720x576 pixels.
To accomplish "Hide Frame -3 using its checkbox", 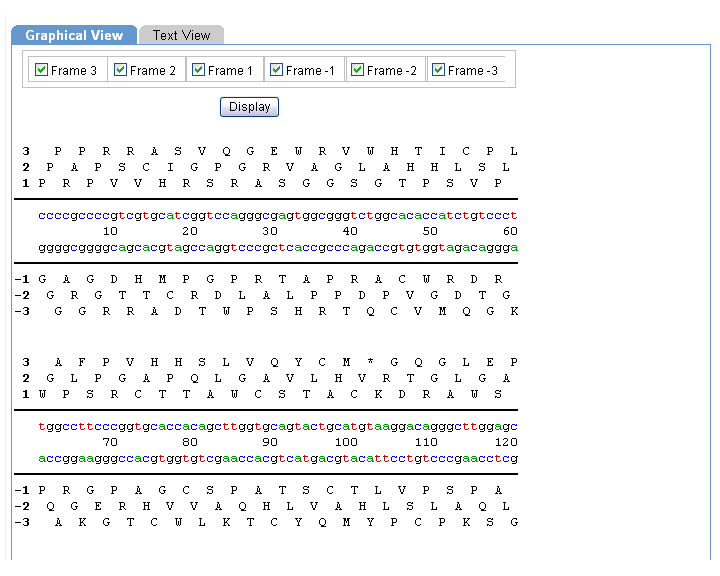I will pos(438,70).
